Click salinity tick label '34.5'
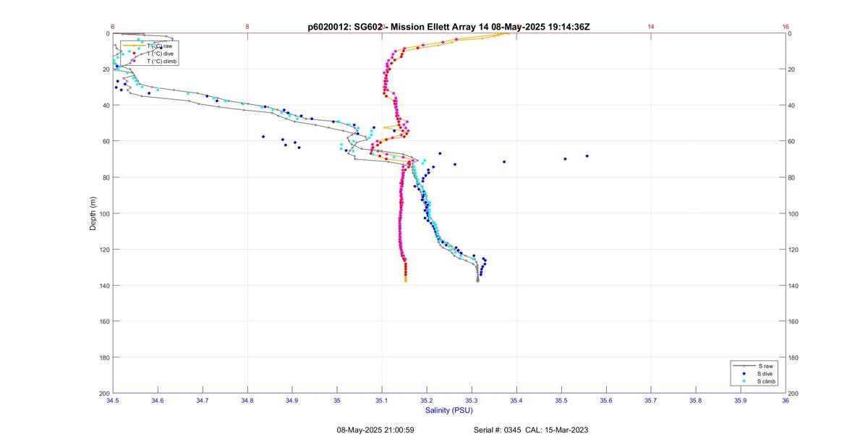Screen dimensions: 868x442 (112, 400)
